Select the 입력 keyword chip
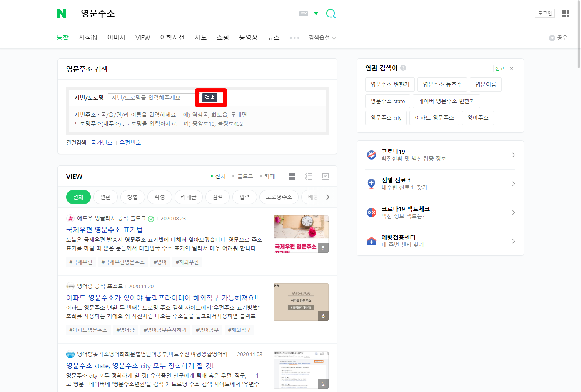 click(x=244, y=197)
